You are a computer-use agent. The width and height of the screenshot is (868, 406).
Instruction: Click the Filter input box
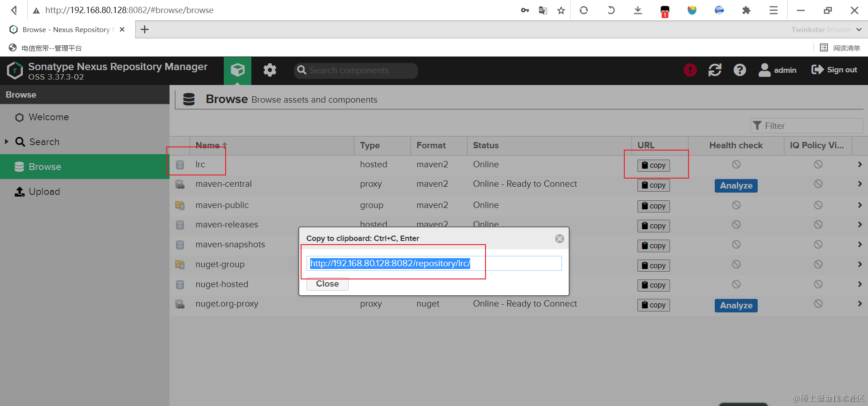tap(807, 126)
